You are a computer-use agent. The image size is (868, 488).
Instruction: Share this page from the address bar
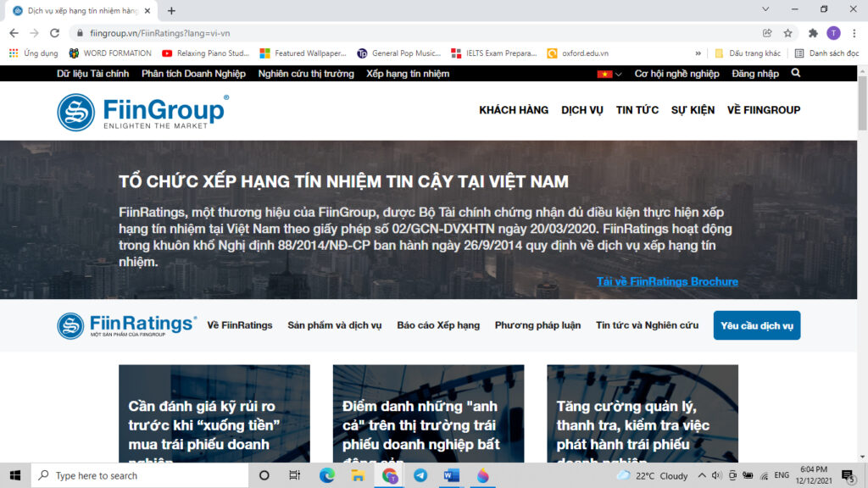click(767, 33)
